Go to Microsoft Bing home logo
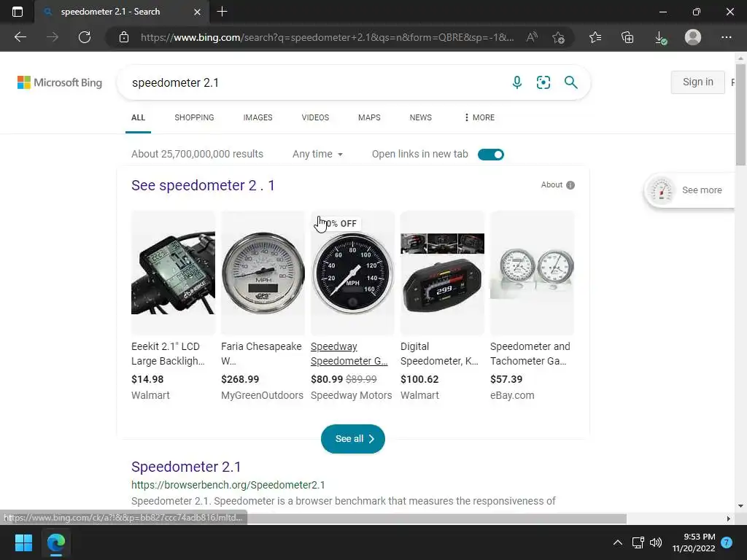The image size is (747, 560). click(x=60, y=82)
